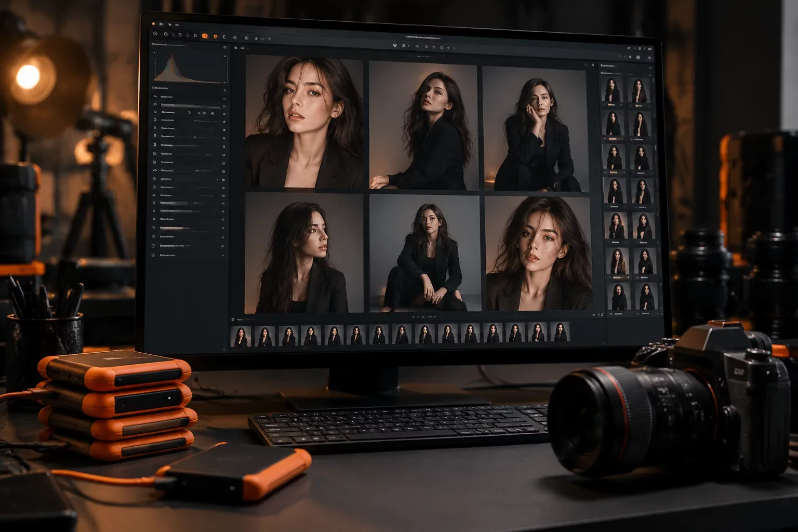This screenshot has width=798, height=532.
Task: Collapse the right browser panel via arrow icon
Action: [x=593, y=65]
